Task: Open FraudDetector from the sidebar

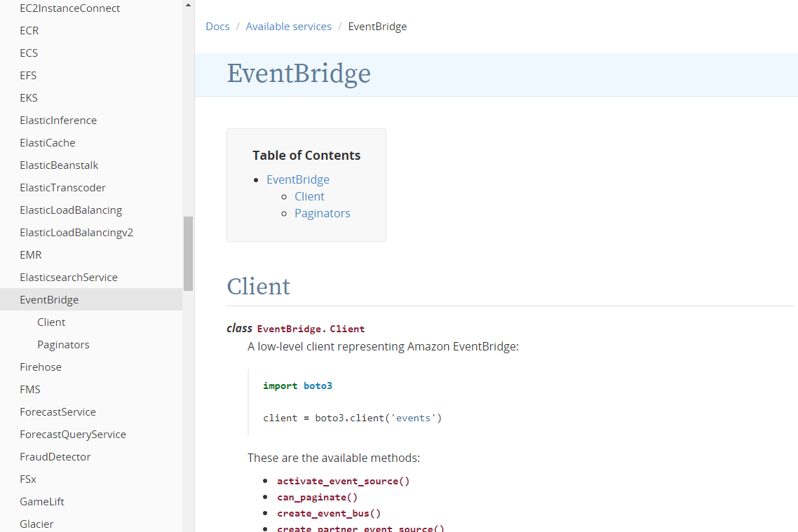Action: point(55,456)
